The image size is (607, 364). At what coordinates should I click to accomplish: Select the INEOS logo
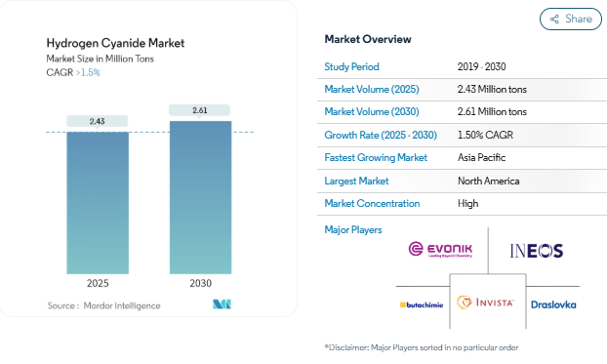click(x=536, y=251)
